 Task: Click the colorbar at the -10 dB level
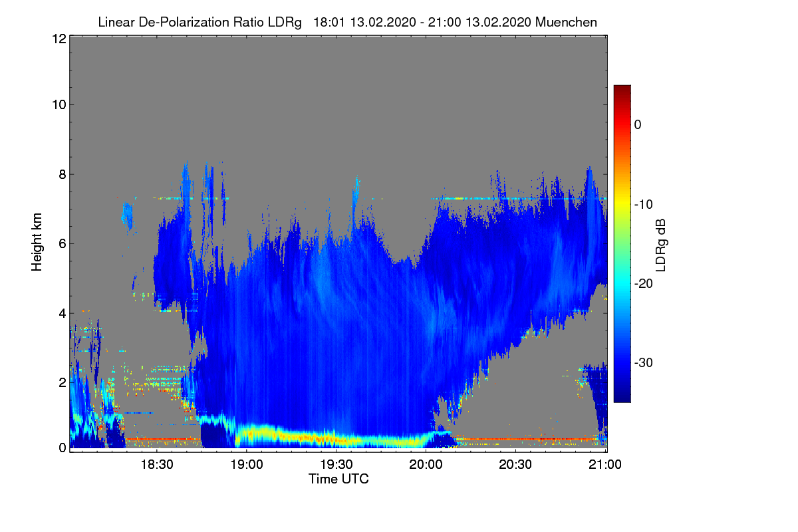[622, 204]
